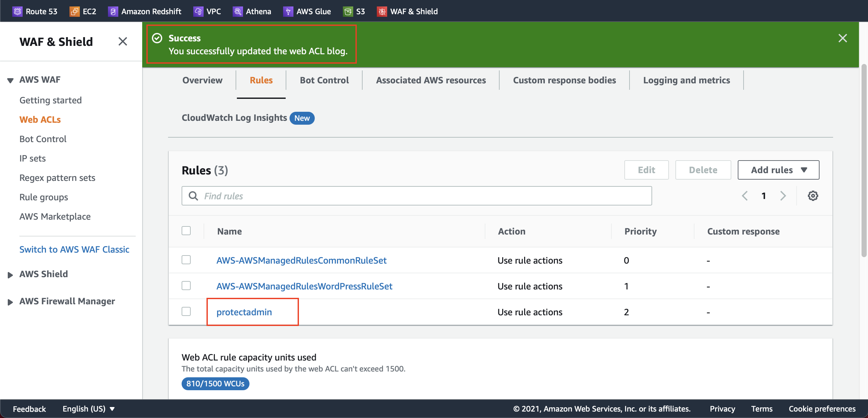Open the Custom response bodies tab
The height and width of the screenshot is (418, 868).
[x=565, y=80]
